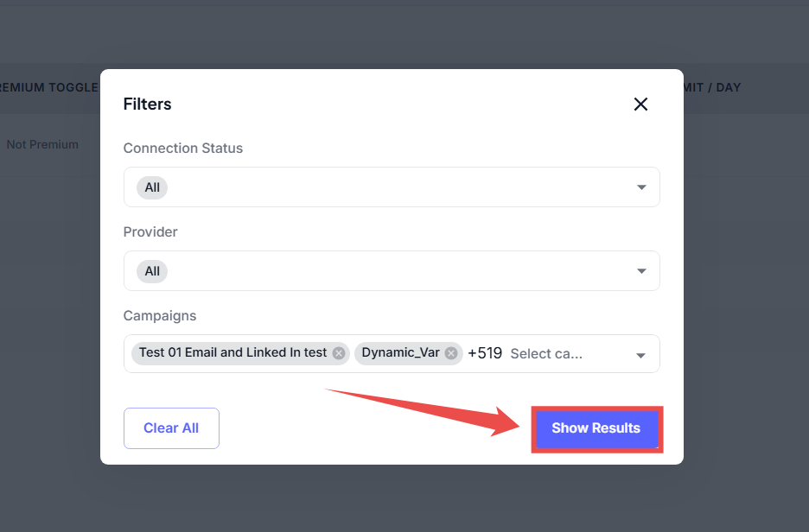Click the 'Not Premium' table cell
Screen dimensions: 809x532
coord(42,144)
